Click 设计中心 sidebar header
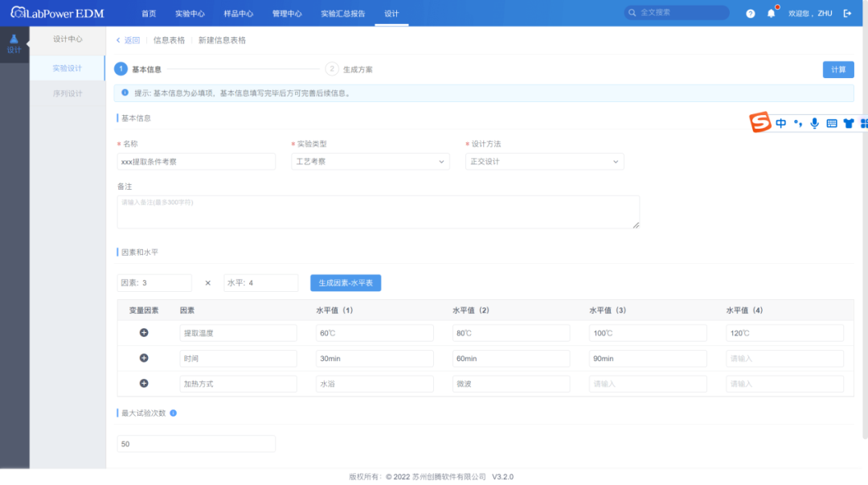This screenshot has height=485, width=868. [x=68, y=39]
